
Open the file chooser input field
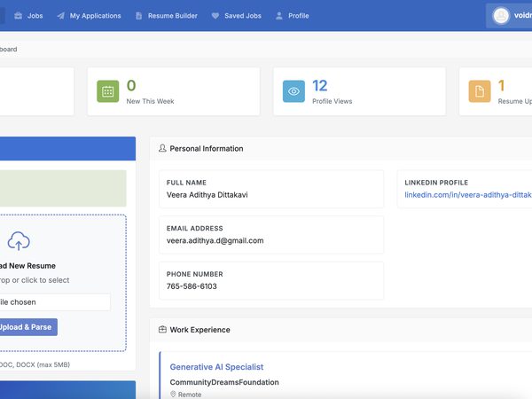[x=54, y=302]
